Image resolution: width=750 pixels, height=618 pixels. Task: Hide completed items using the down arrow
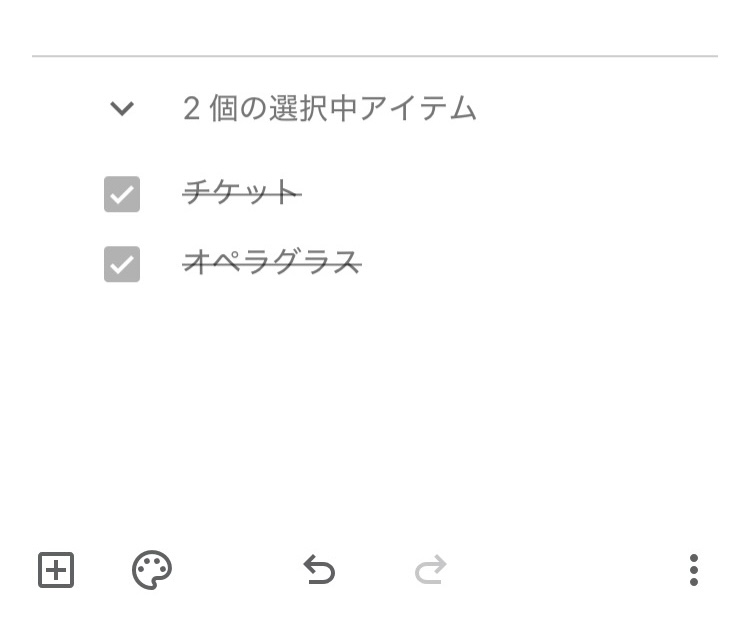pos(122,108)
